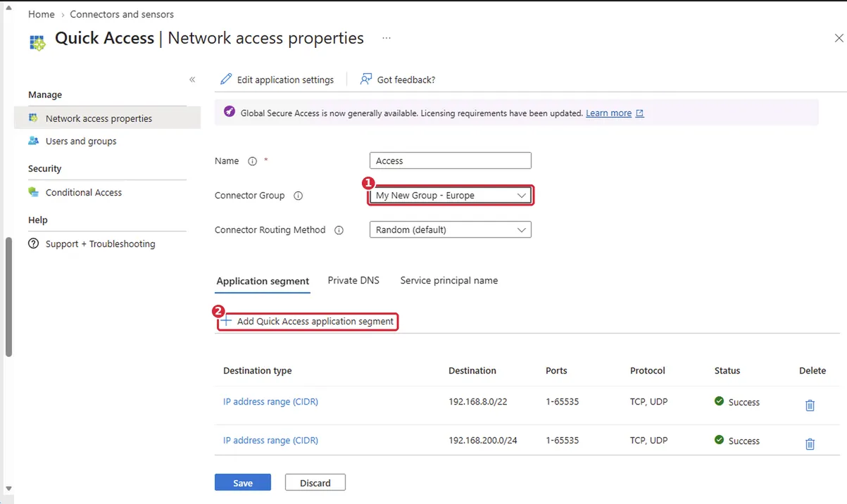Open IP address range link for 192.168.8.0/22
The height and width of the screenshot is (504, 847).
[270, 401]
